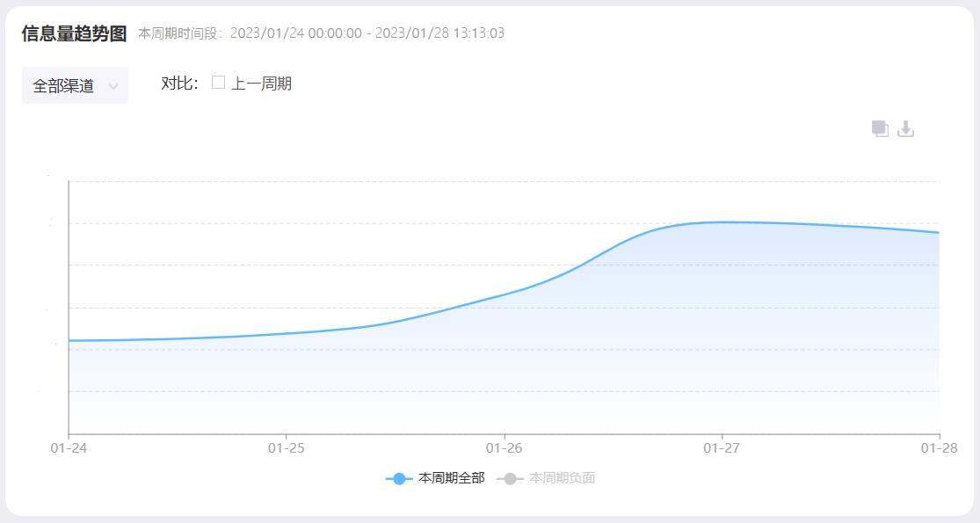The width and height of the screenshot is (980, 523).
Task: Click the 01-26 axis date label
Action: click(x=505, y=448)
